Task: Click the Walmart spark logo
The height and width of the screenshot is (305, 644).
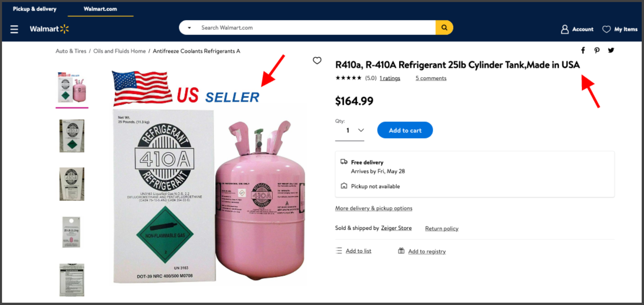Action: click(x=64, y=29)
